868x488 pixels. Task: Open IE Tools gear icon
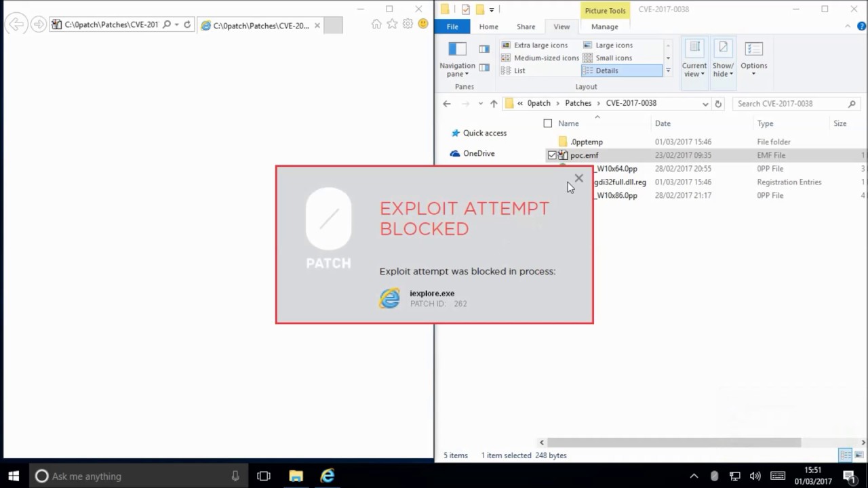tap(408, 24)
